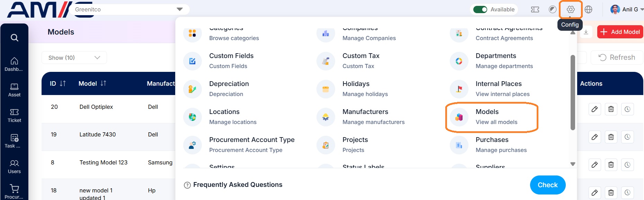Open Depreciation config item
This screenshot has height=200, width=644.
(216, 89)
